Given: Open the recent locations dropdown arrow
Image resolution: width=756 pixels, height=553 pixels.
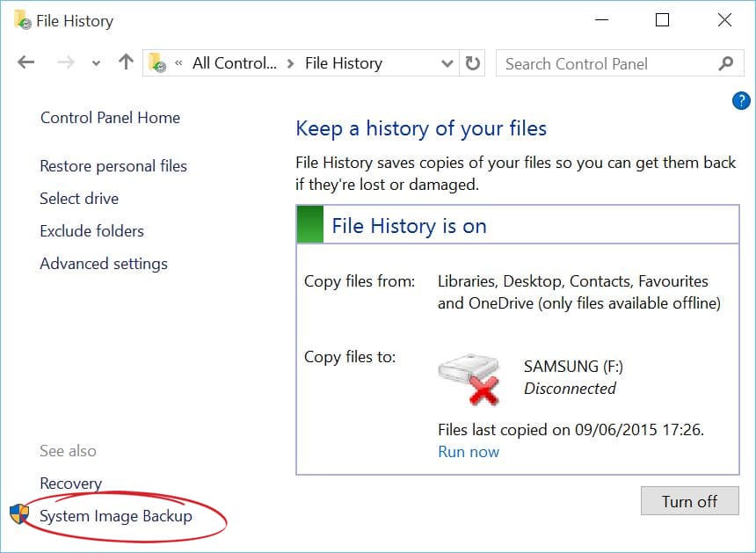Looking at the screenshot, I should [x=96, y=63].
